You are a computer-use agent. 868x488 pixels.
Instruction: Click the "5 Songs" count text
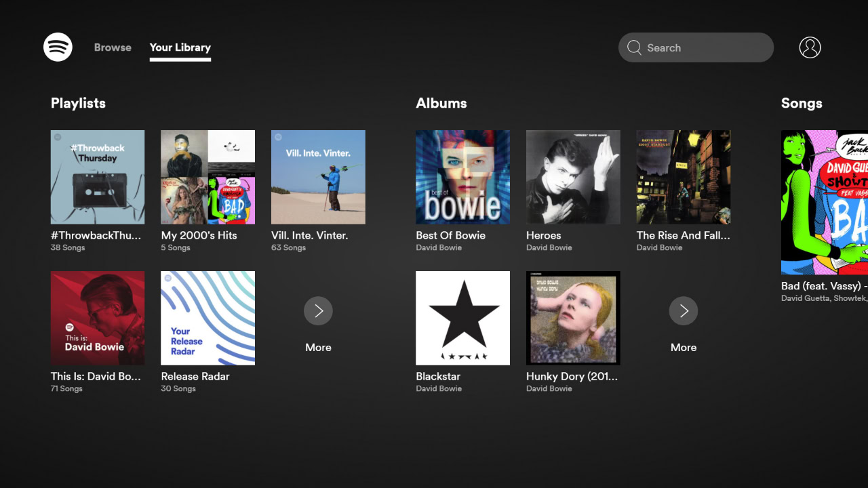176,248
